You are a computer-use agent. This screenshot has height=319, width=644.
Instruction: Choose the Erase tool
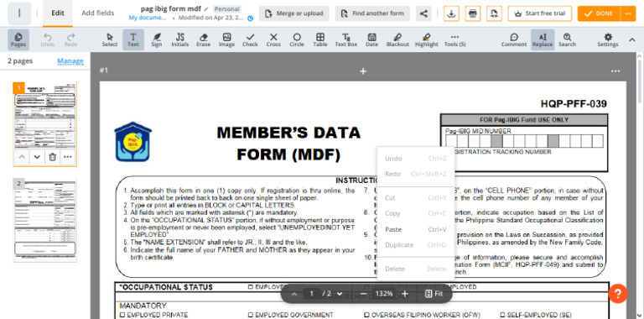click(x=203, y=40)
